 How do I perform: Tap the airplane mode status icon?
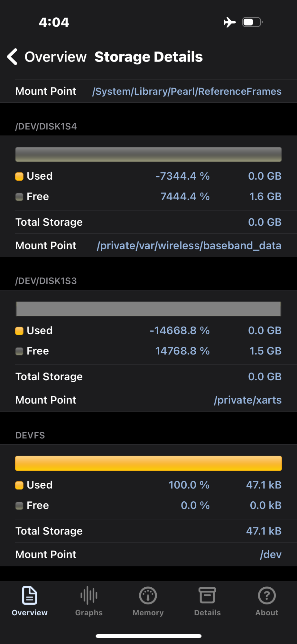point(230,22)
